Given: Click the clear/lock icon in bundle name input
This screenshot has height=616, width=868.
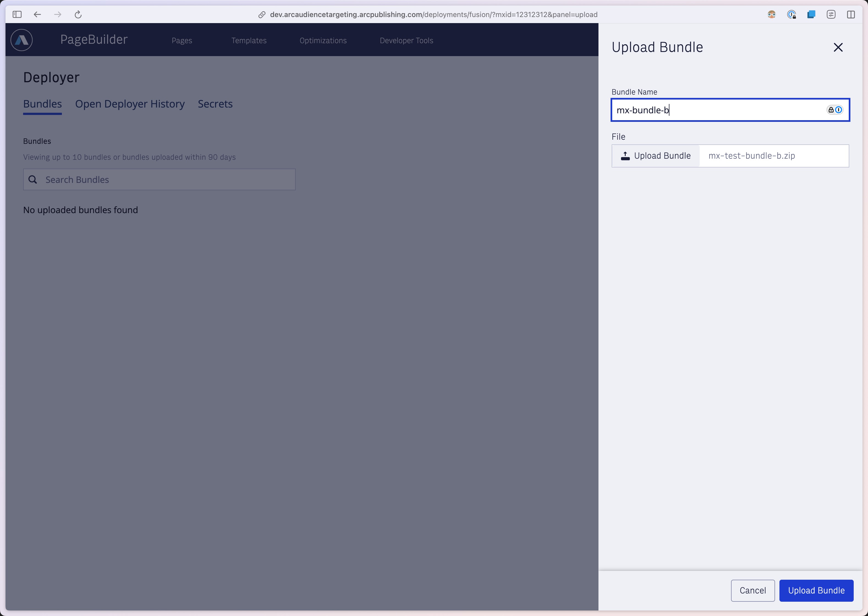Looking at the screenshot, I should (831, 109).
